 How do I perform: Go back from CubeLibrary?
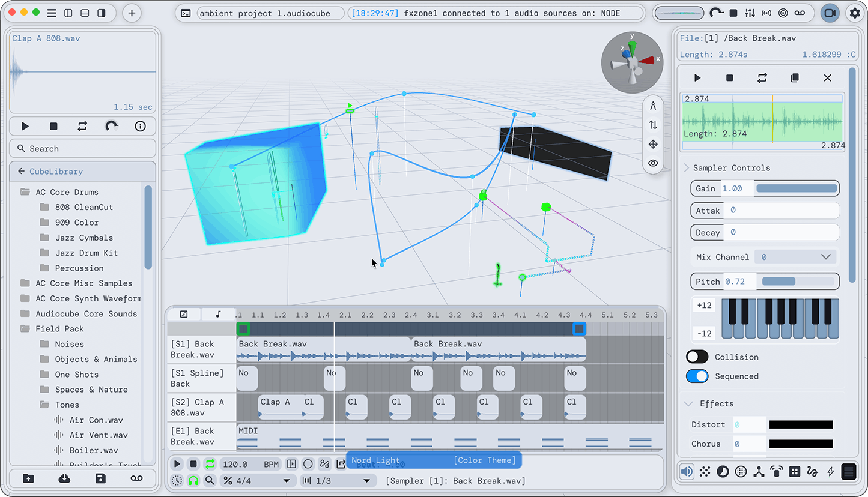21,171
